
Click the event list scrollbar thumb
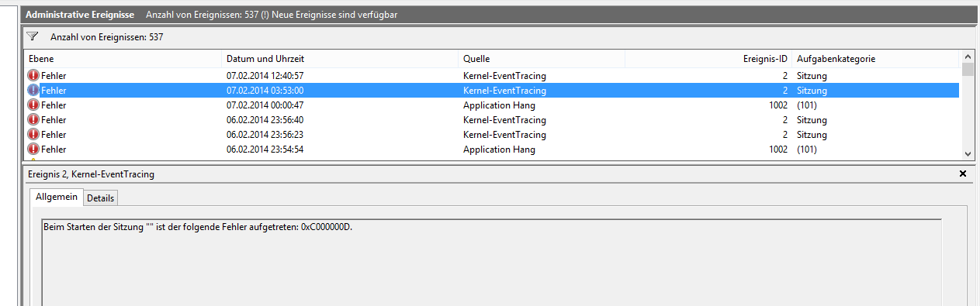[x=968, y=70]
